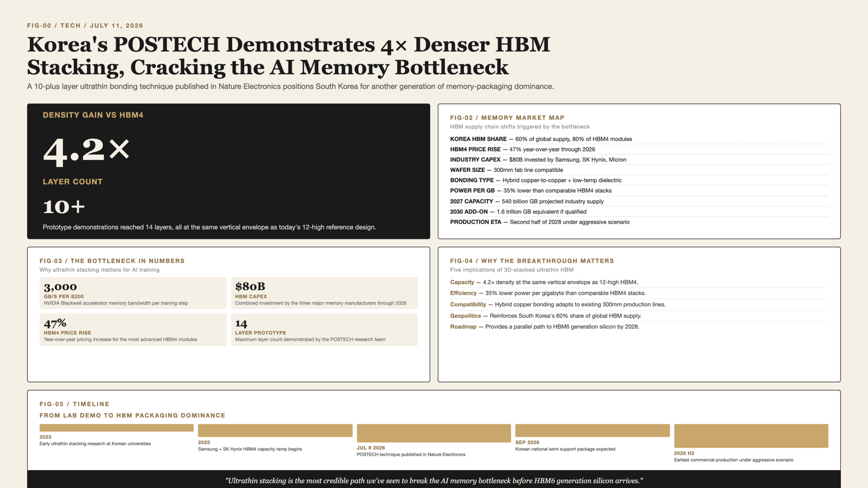Select the 10+ layer count value

tap(64, 207)
